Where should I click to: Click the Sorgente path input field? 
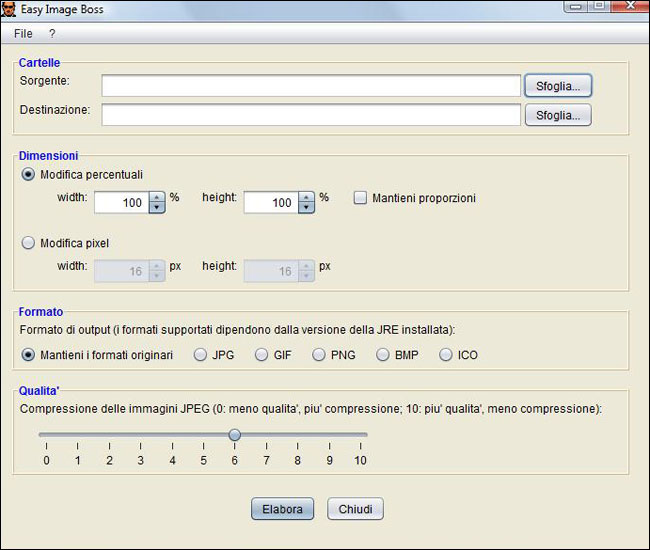pos(310,85)
